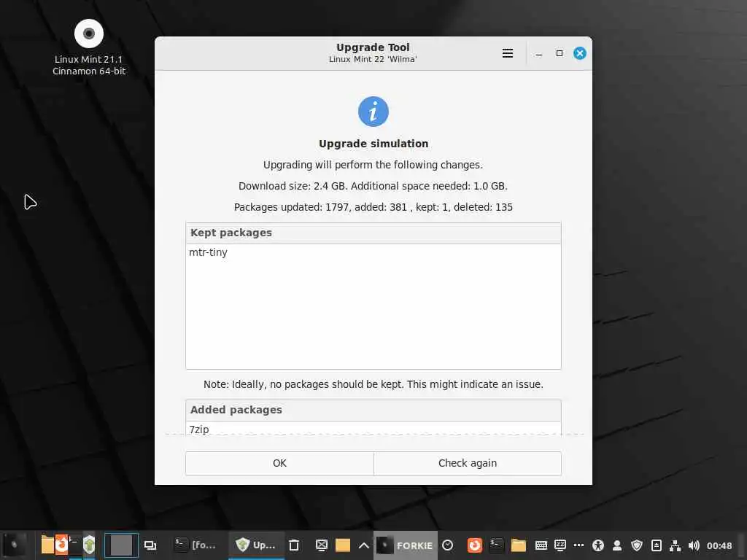Click the crossed-out monitor panel icon
The image size is (747, 560).
click(x=322, y=545)
